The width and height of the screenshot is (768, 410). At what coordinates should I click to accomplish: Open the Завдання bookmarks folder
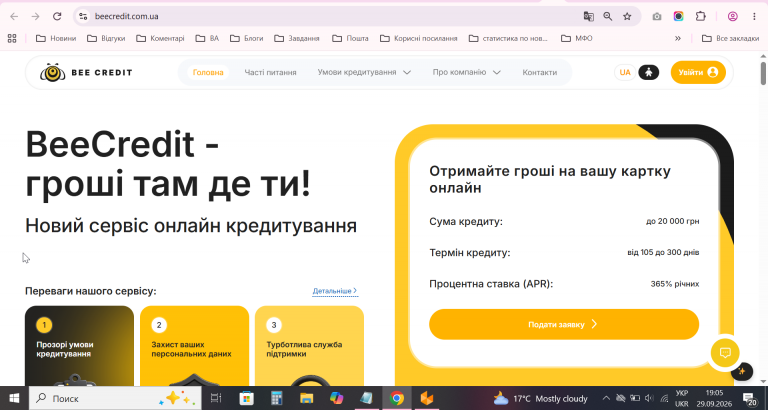point(297,38)
